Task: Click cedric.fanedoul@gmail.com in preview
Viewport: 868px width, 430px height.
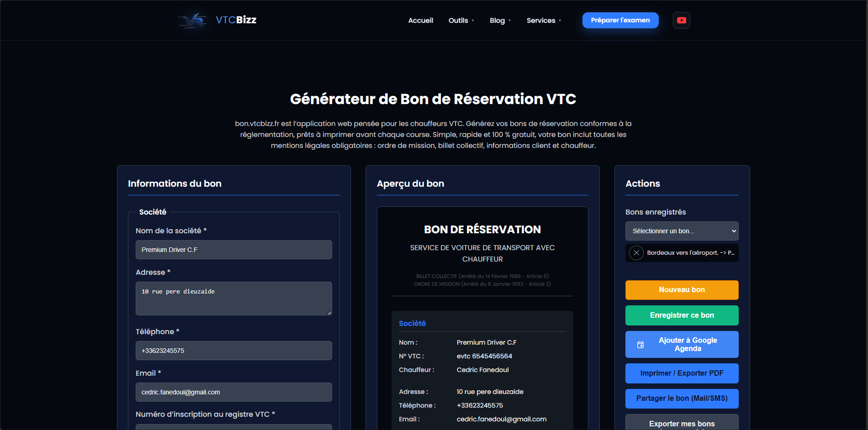Action: click(x=502, y=419)
